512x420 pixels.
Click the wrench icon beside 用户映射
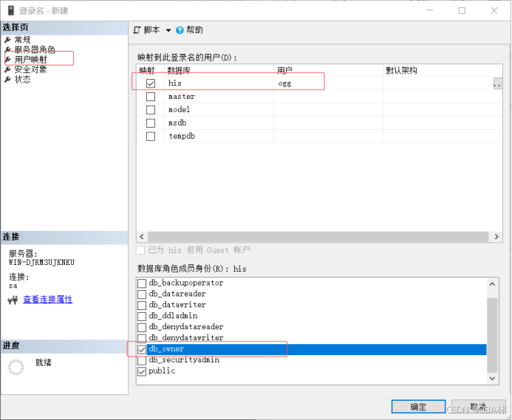click(x=7, y=60)
